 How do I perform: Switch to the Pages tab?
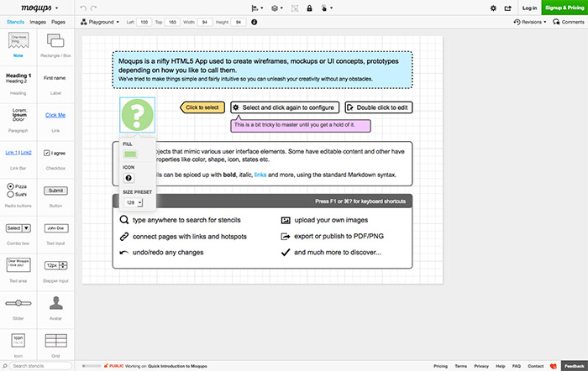(58, 22)
